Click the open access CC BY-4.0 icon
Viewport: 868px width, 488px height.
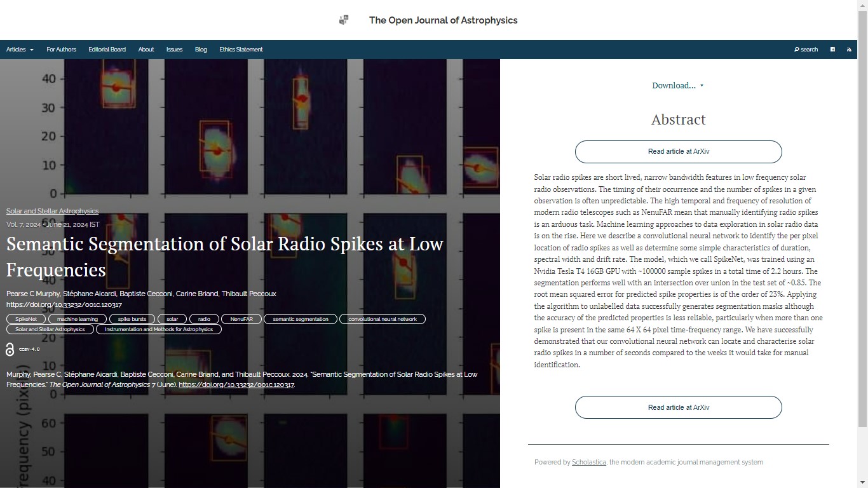click(10, 349)
